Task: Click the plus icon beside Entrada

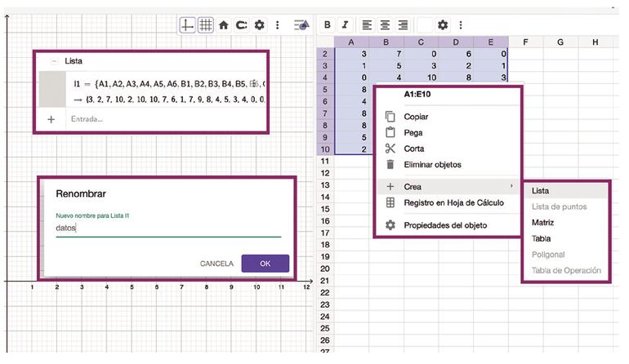Action: point(51,119)
